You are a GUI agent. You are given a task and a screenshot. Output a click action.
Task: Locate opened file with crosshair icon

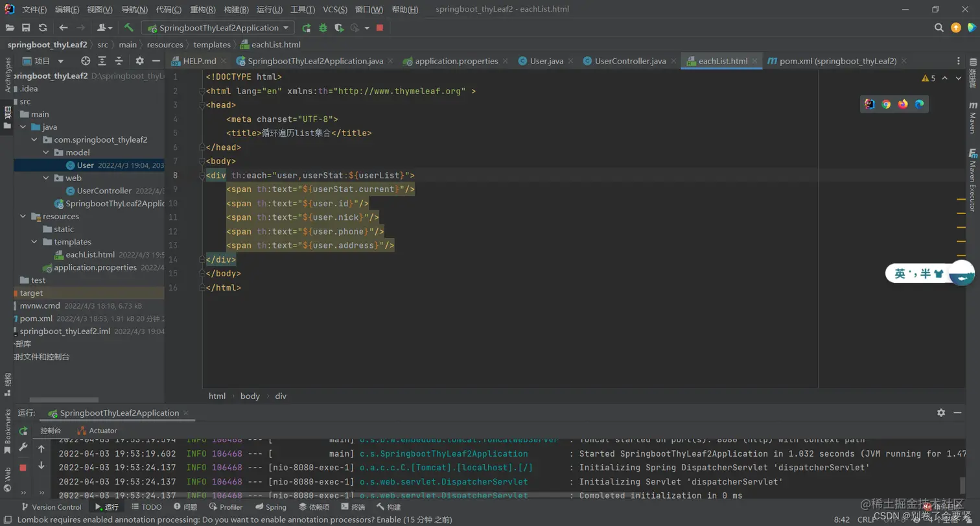pyautogui.click(x=86, y=61)
